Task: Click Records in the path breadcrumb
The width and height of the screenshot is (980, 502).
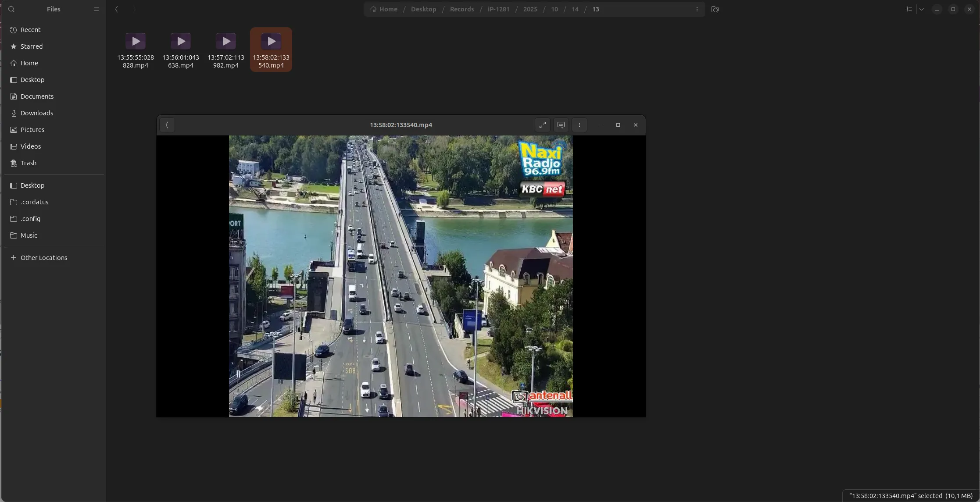Action: [x=461, y=9]
